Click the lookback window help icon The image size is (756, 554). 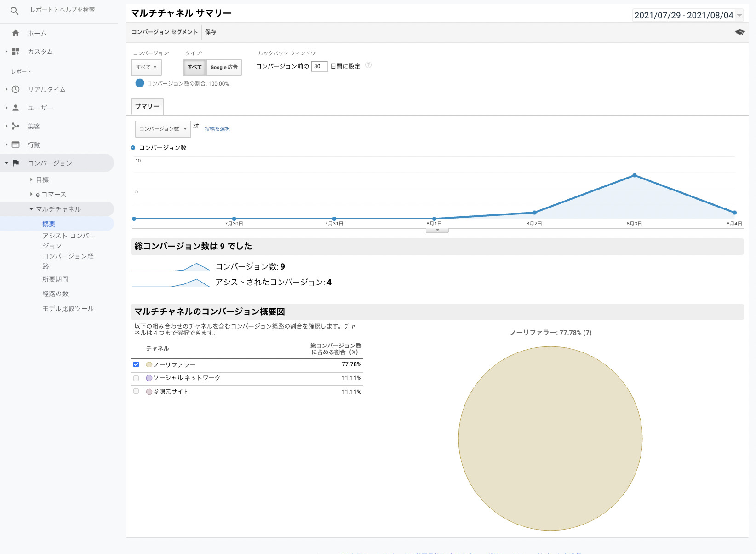(x=368, y=65)
